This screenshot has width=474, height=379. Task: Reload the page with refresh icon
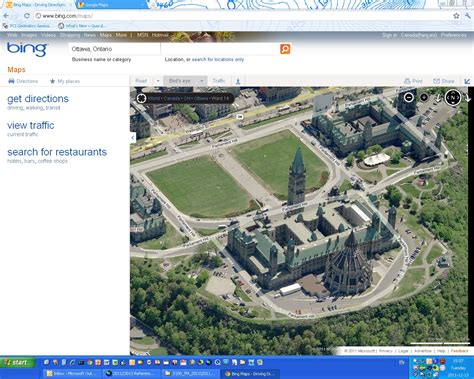tap(27, 16)
